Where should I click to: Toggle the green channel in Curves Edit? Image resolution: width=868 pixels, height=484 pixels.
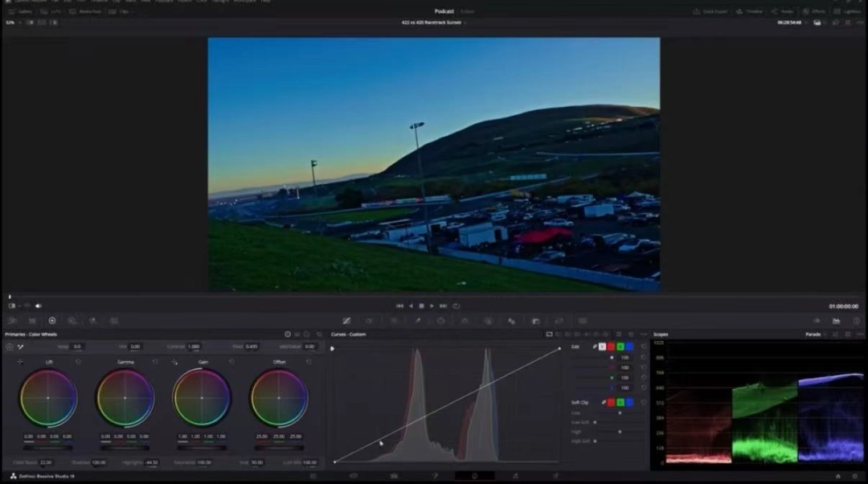click(620, 347)
